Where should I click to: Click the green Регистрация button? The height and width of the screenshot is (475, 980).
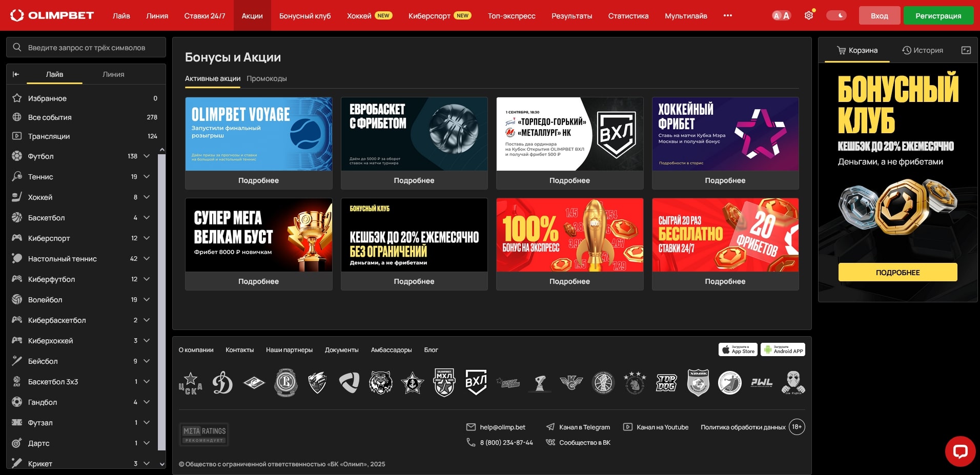click(938, 15)
